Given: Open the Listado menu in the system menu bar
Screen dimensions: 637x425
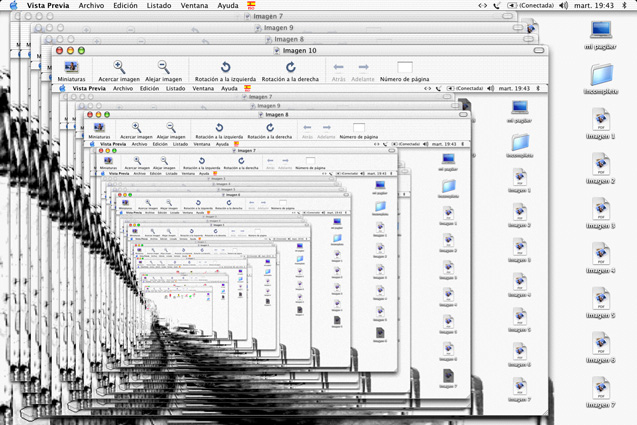Looking at the screenshot, I should 159,5.
